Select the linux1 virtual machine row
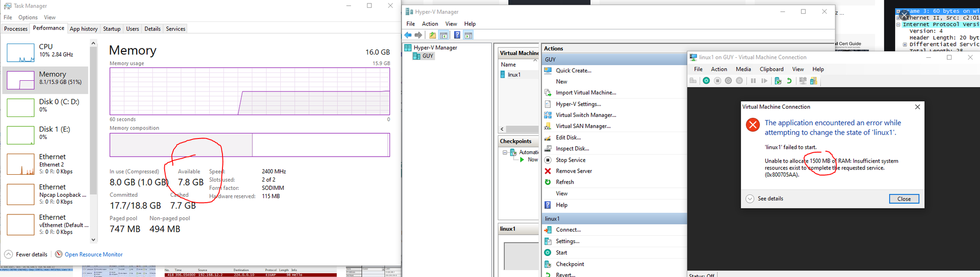This screenshot has width=980, height=277. point(518,75)
